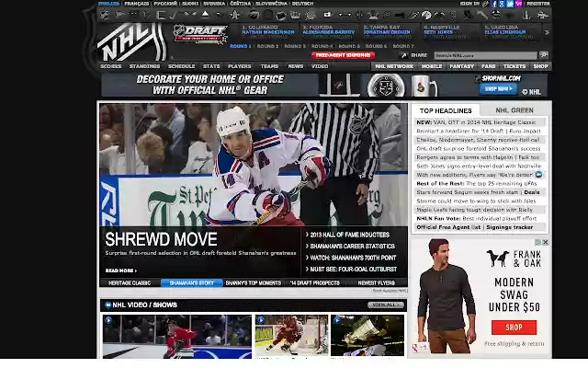Click red Shop button in ad

pos(514,328)
